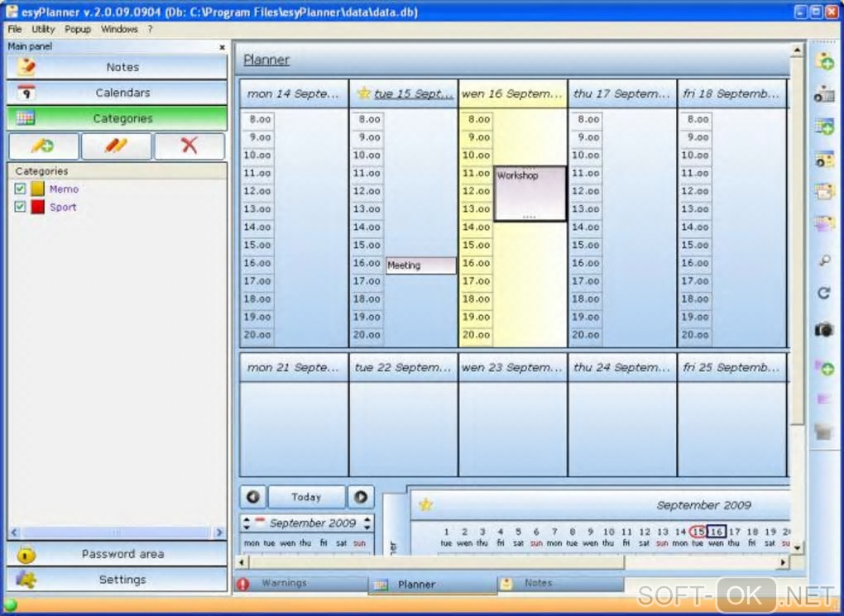Click the tue 22 September day header

pos(403,367)
